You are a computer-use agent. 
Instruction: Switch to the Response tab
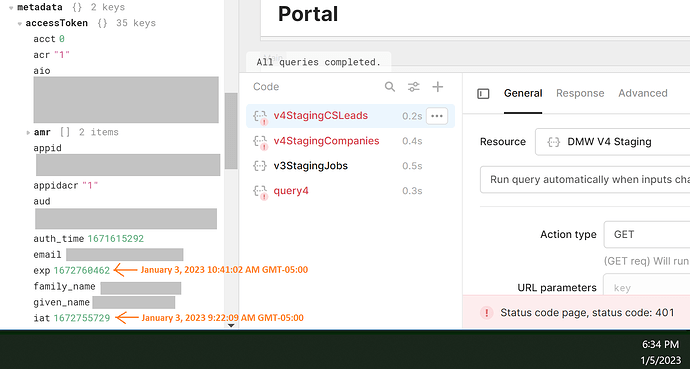pos(580,93)
